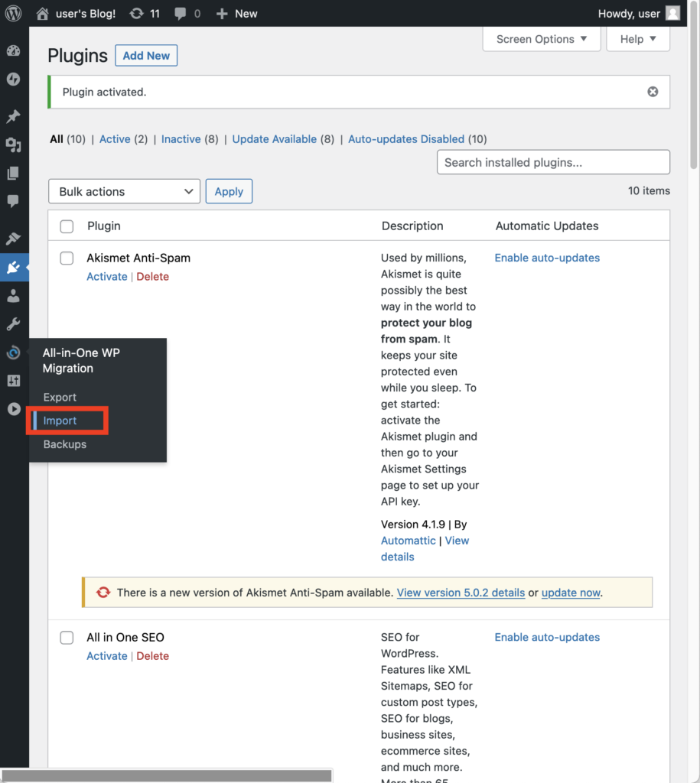This screenshot has width=700, height=783.
Task: Open the Posts pushpin sidebar icon
Action: 14,116
